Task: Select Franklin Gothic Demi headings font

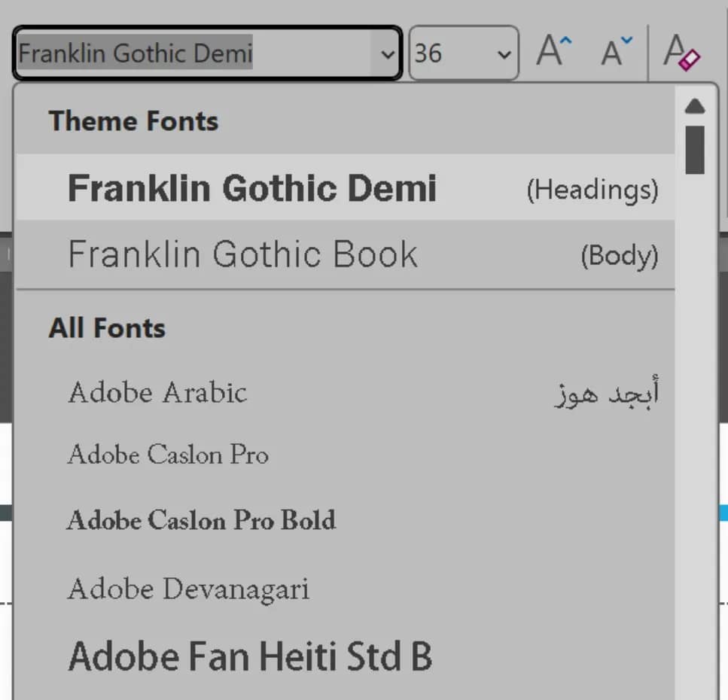Action: 252,187
